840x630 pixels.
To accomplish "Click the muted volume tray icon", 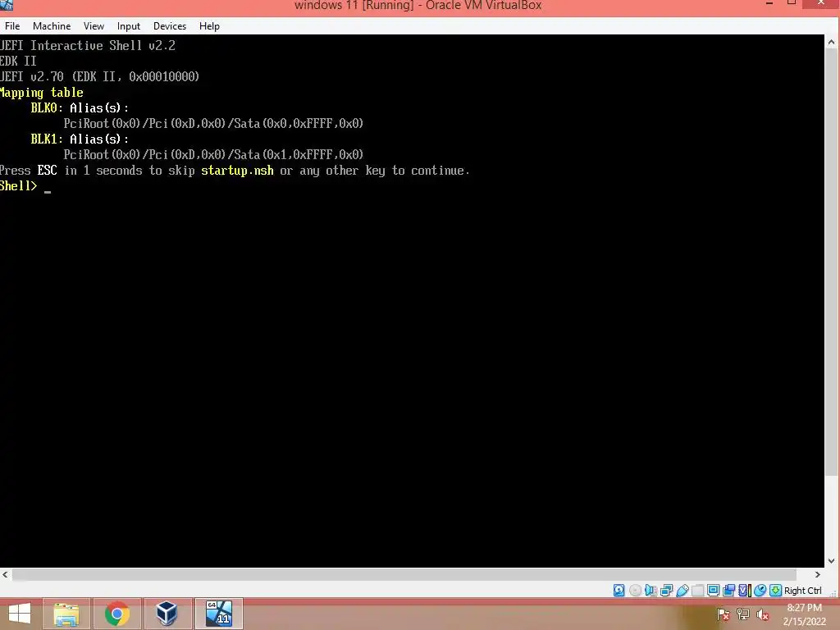I will (x=762, y=614).
